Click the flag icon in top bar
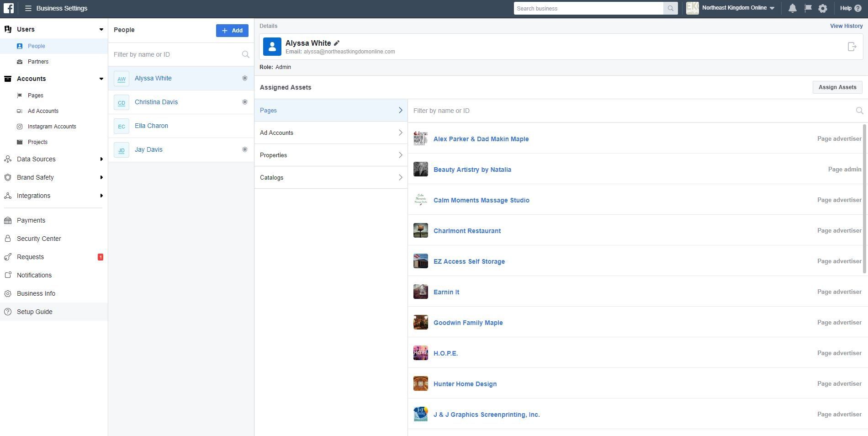 click(x=808, y=8)
